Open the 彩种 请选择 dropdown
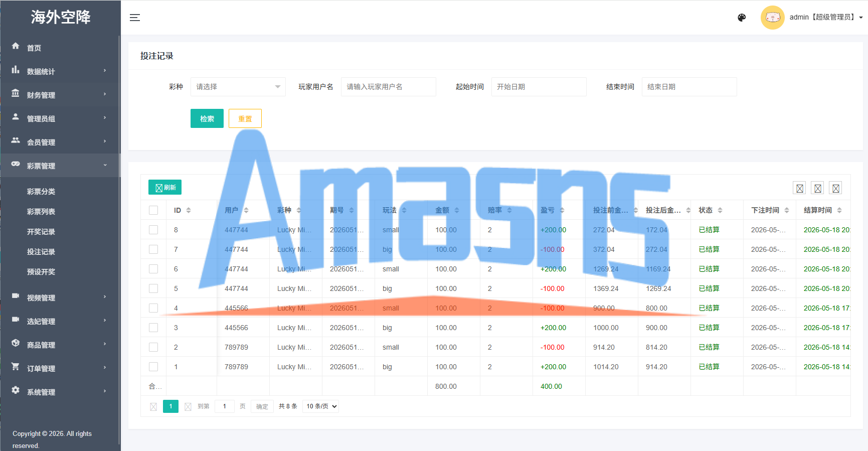868x451 pixels. pos(238,87)
